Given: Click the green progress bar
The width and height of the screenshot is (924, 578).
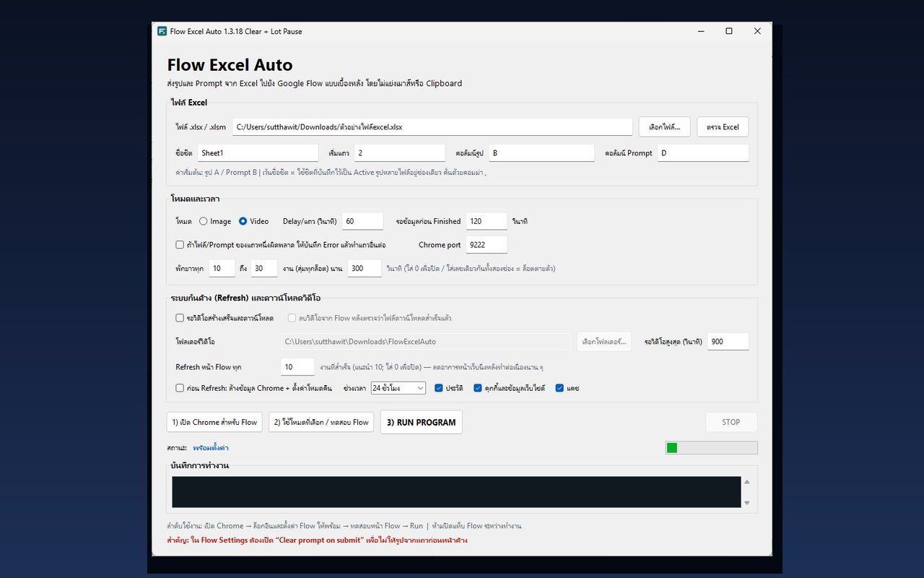Looking at the screenshot, I should tap(711, 448).
